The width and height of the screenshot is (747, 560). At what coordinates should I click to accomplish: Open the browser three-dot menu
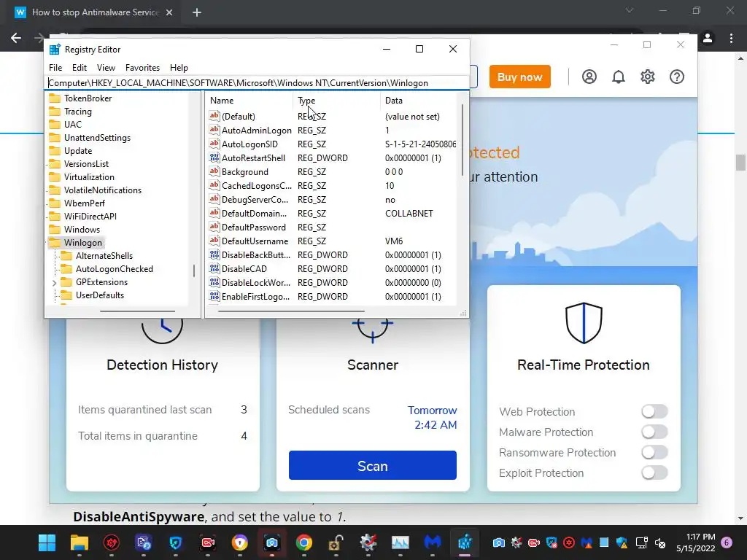point(731,38)
